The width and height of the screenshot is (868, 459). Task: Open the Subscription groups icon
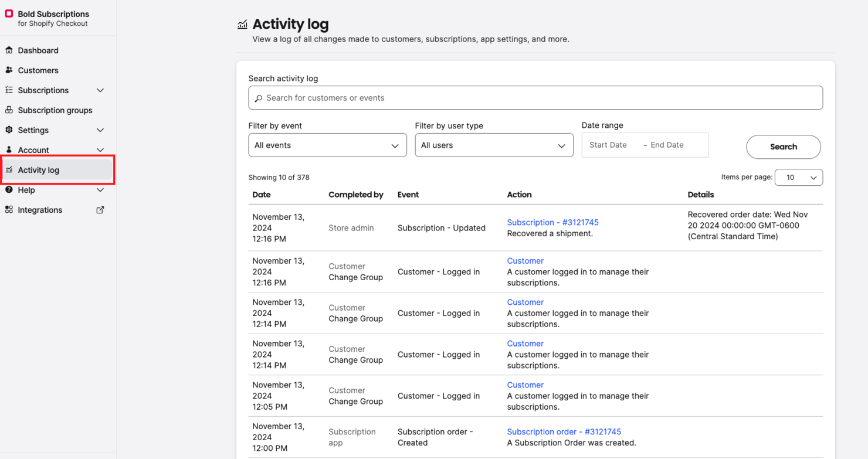[x=9, y=110]
